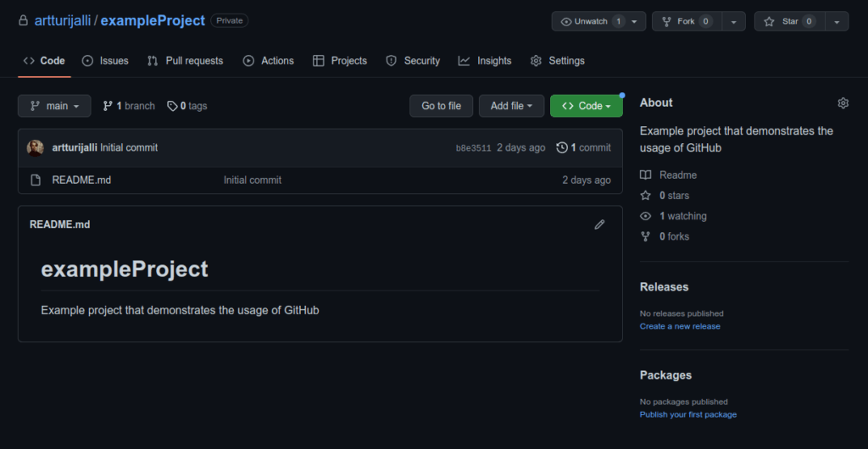This screenshot has width=868, height=449.
Task: Expand the Star lists dropdown arrow
Action: pos(837,21)
